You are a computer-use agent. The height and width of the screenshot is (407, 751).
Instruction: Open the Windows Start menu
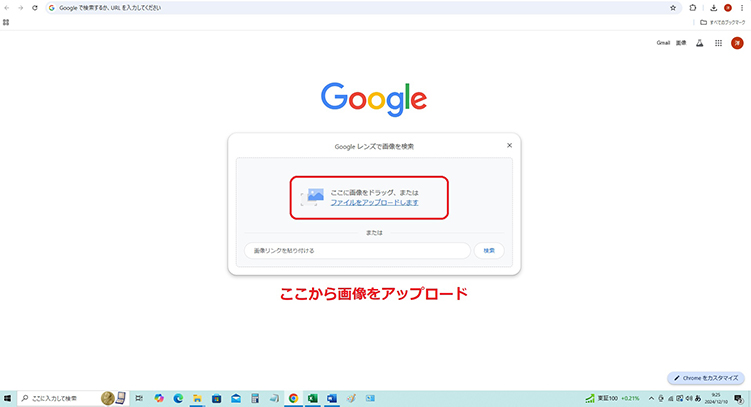[x=7, y=398]
